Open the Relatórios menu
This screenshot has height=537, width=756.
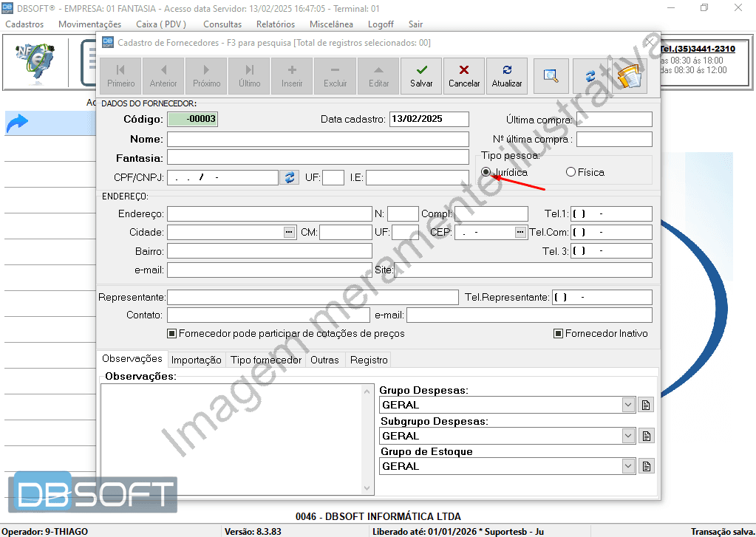coord(276,24)
